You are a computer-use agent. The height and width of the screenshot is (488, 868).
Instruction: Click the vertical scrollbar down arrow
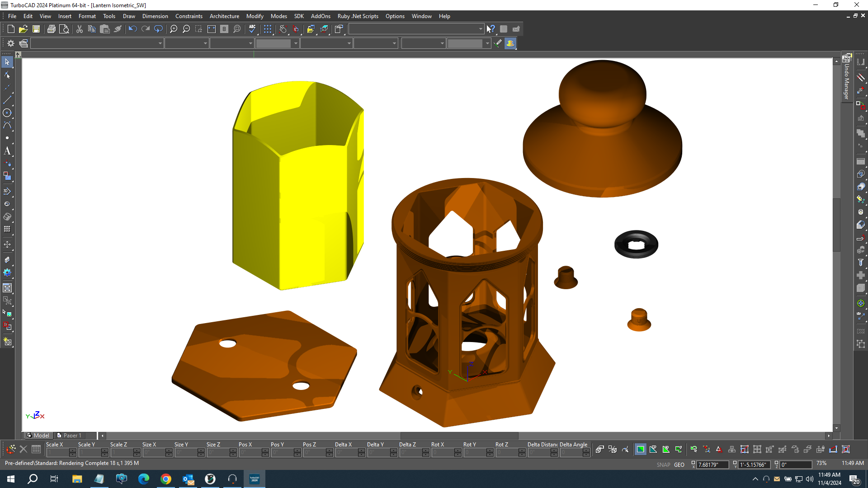[837, 428]
